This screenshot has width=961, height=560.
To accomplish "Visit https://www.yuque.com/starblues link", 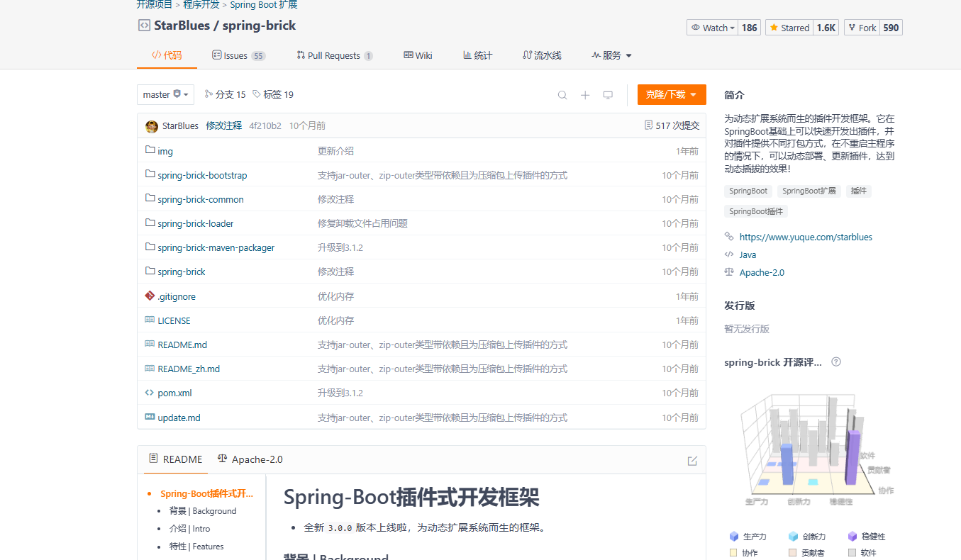I will tap(806, 237).
